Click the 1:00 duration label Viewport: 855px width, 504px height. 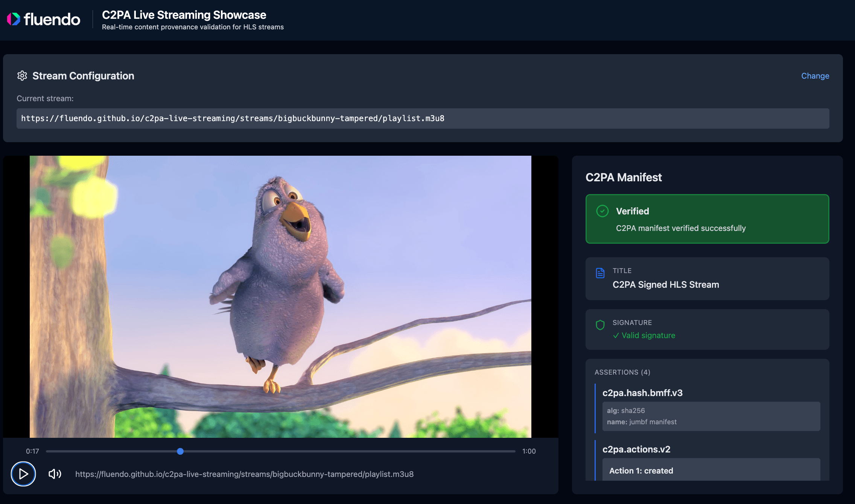click(x=529, y=451)
